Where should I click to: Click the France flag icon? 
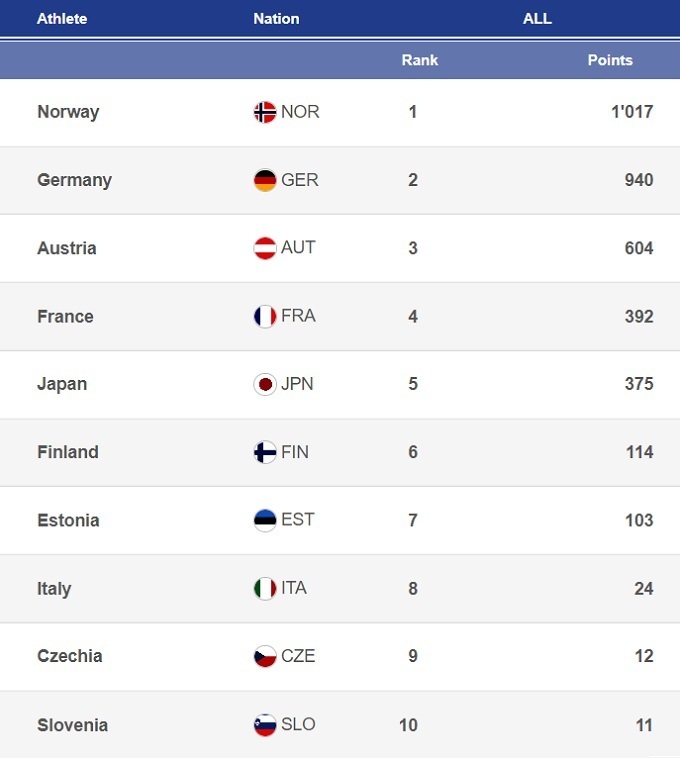(265, 317)
